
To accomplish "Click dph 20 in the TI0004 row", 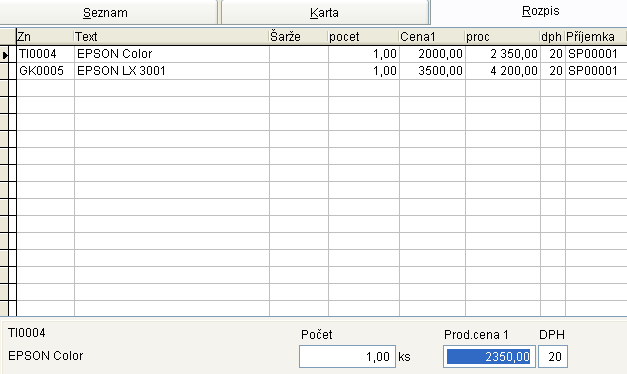I will pyautogui.click(x=553, y=54).
